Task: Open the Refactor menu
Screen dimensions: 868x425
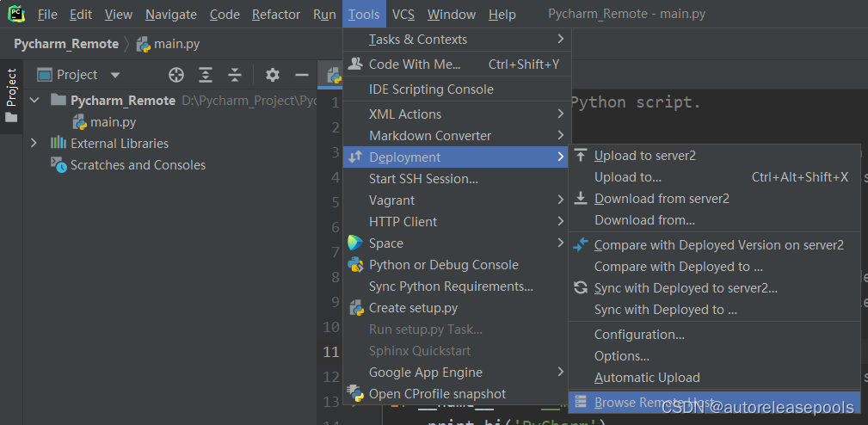Action: (x=276, y=15)
